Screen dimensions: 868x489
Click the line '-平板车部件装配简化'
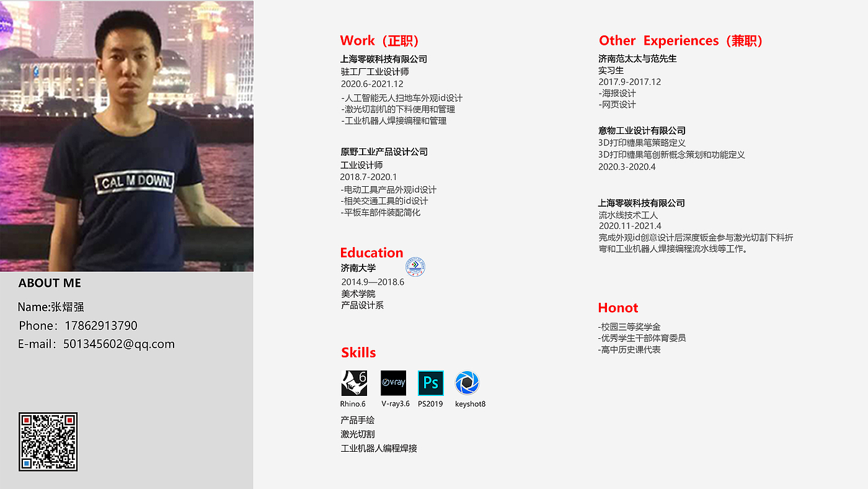coord(381,212)
